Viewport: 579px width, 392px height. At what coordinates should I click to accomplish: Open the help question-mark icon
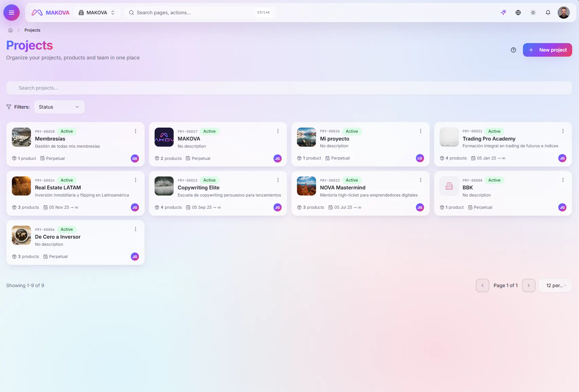[513, 50]
